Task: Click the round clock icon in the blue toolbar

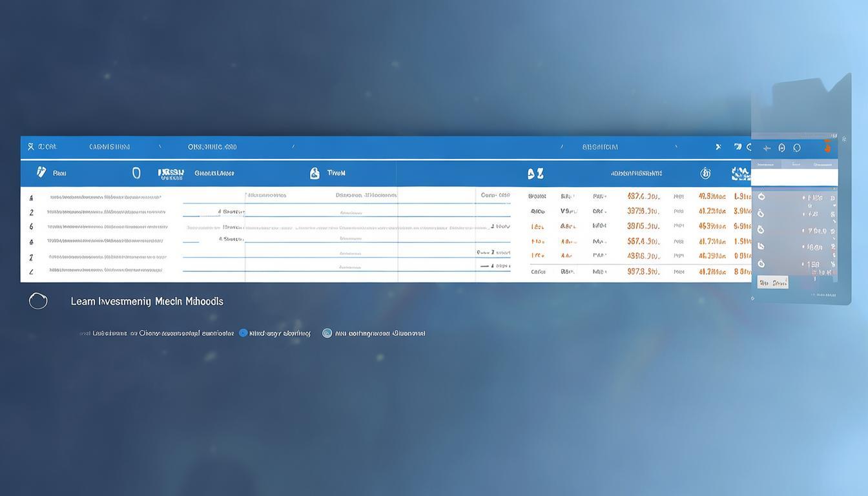Action: pos(705,173)
